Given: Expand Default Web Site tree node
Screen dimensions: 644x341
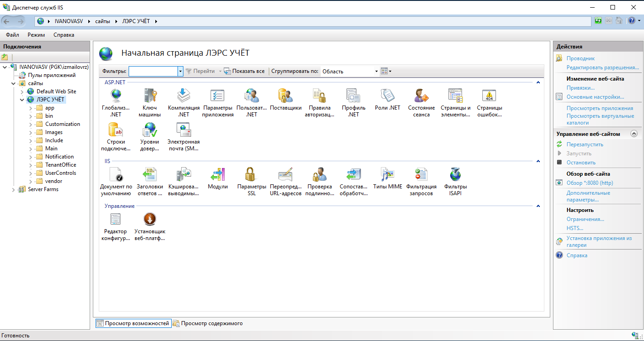Looking at the screenshot, I should [x=22, y=91].
